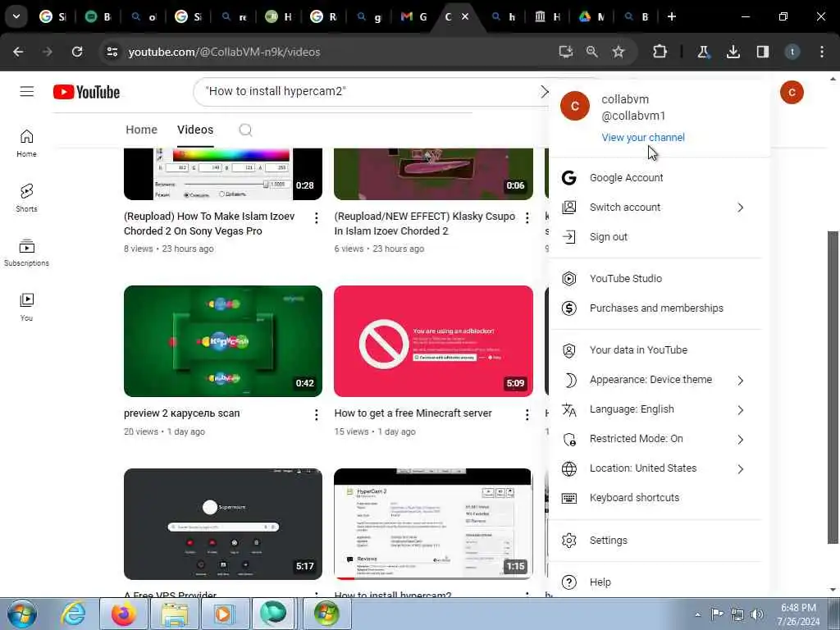The width and height of the screenshot is (840, 630).
Task: Click the View your channel link
Action: (x=643, y=138)
